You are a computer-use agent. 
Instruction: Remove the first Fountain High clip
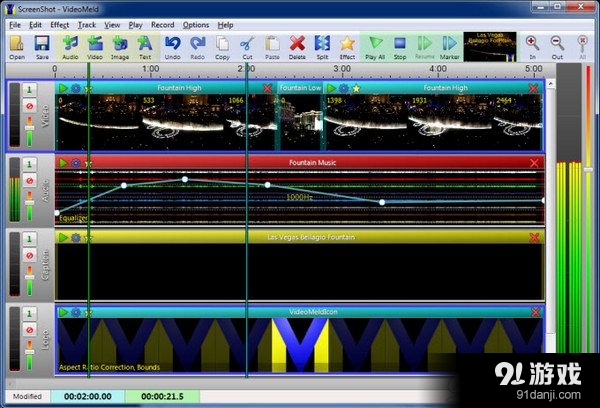click(267, 89)
